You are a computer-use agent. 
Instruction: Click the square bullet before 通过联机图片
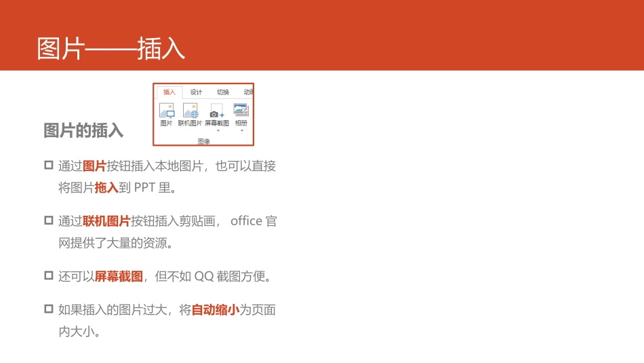(x=49, y=221)
